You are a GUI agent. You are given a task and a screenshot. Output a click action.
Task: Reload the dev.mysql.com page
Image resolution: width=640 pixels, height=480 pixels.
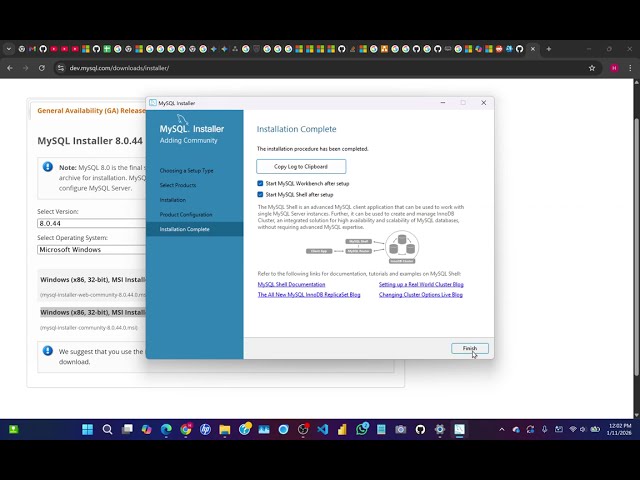(42, 68)
